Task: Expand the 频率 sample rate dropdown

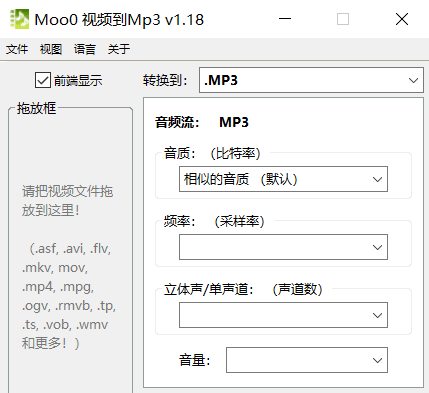Action: tap(283, 247)
